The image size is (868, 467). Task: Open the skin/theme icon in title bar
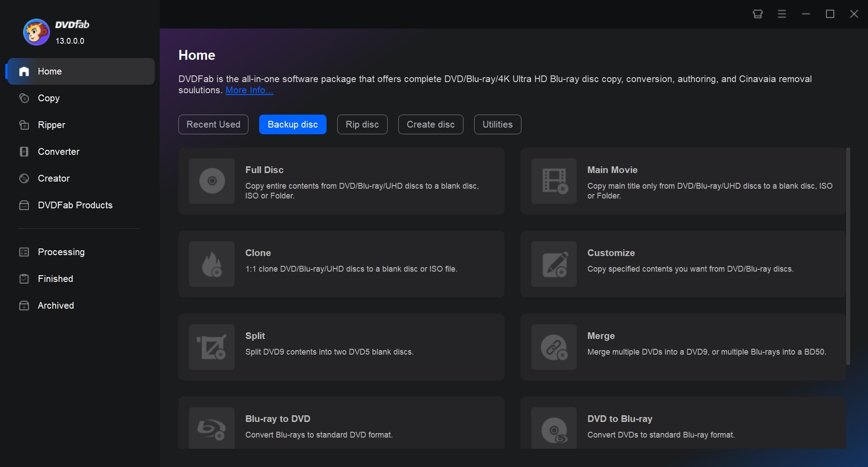point(757,14)
